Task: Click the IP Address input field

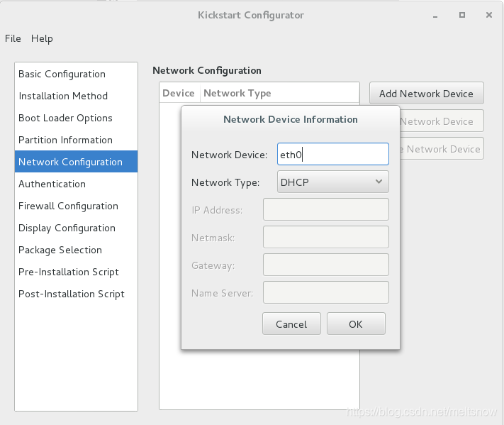Action: coord(326,210)
